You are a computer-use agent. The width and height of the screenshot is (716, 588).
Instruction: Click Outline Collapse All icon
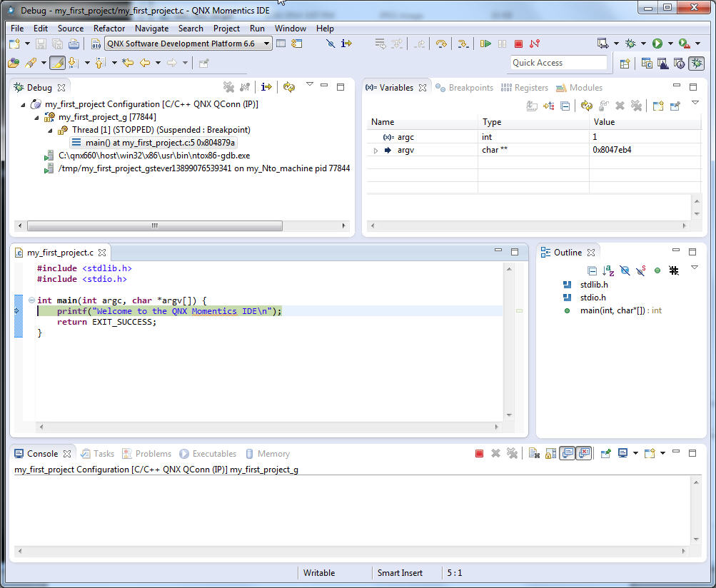[592, 270]
